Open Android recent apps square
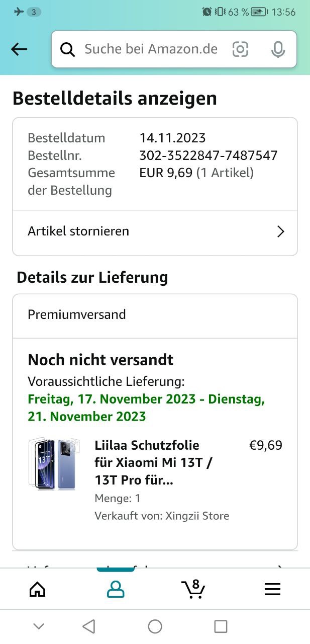The height and width of the screenshot is (644, 310). pyautogui.click(x=221, y=626)
